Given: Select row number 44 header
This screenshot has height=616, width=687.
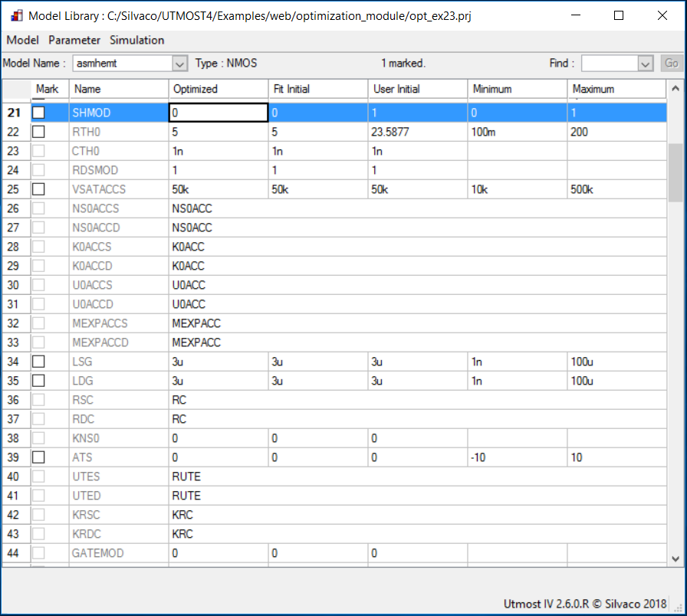Looking at the screenshot, I should [x=16, y=553].
